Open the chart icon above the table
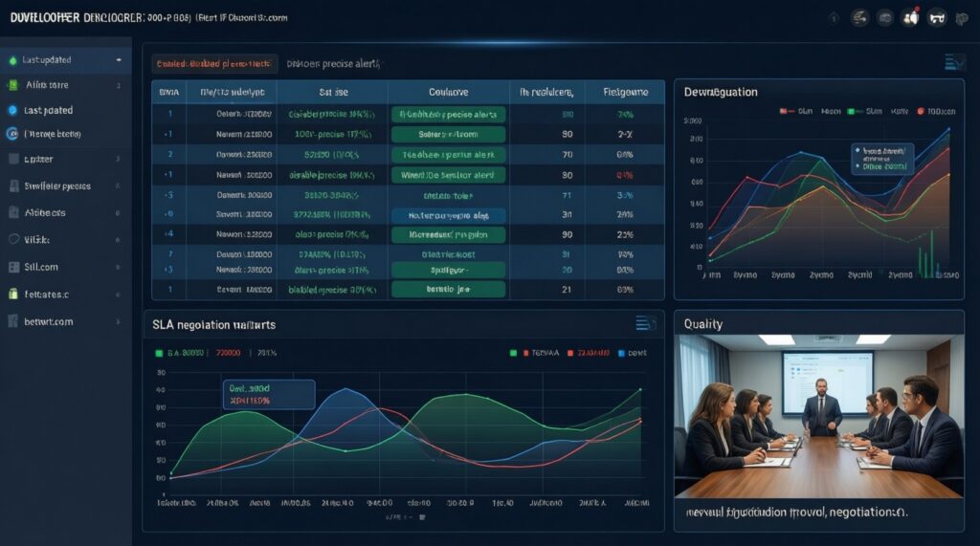Image resolution: width=980 pixels, height=546 pixels. pyautogui.click(x=955, y=63)
